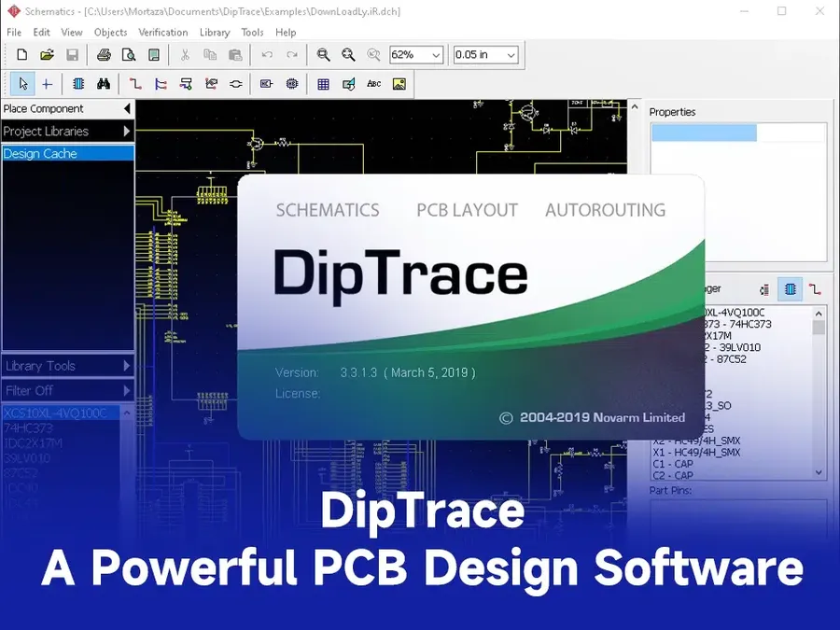Select the set origin crosshair tool

click(x=48, y=84)
